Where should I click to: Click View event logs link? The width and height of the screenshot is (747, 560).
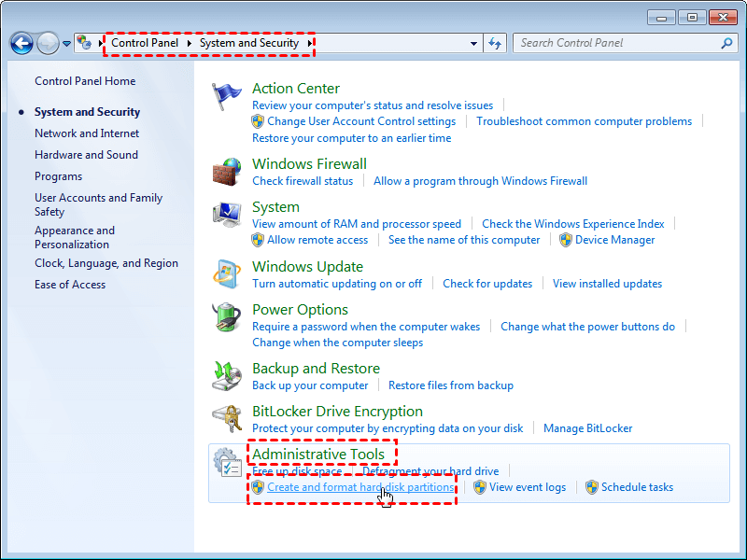pyautogui.click(x=528, y=487)
